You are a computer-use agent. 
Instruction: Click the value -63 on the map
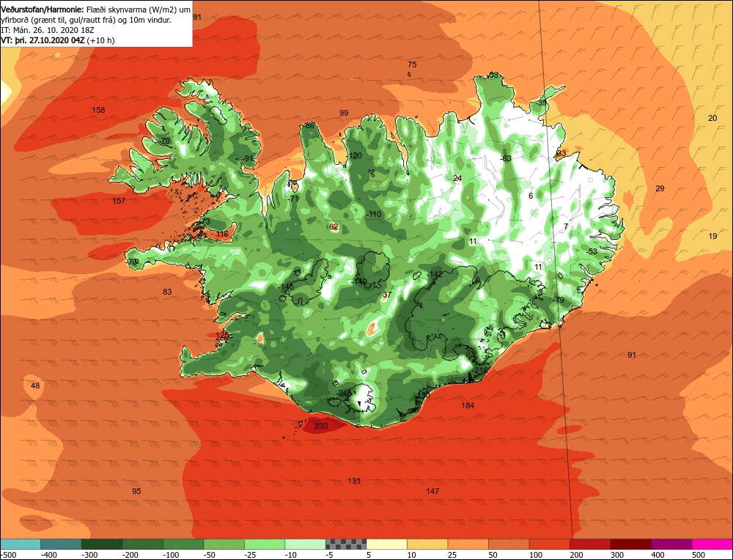click(505, 158)
